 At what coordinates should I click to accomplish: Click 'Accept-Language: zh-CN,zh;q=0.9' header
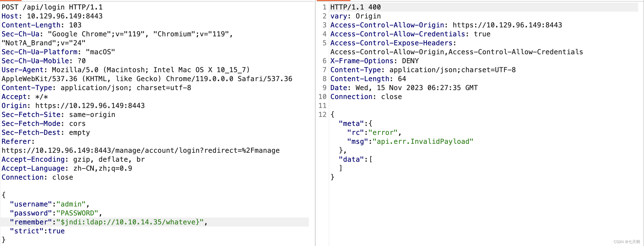tap(67, 168)
